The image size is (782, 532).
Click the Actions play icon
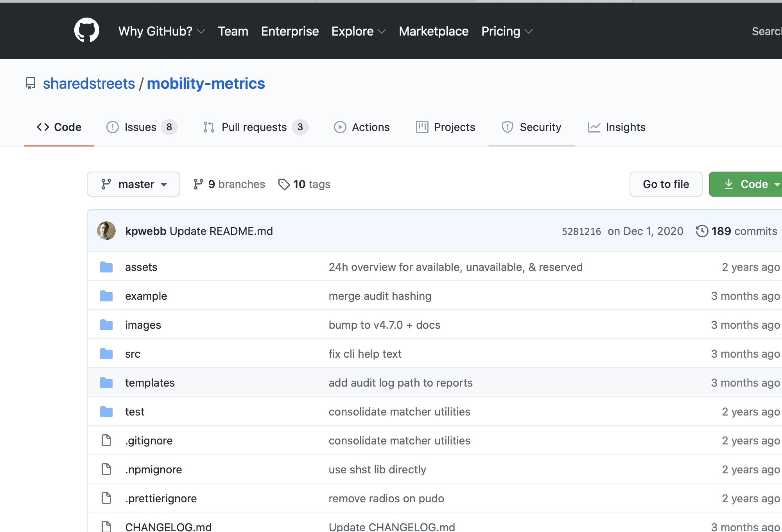340,127
